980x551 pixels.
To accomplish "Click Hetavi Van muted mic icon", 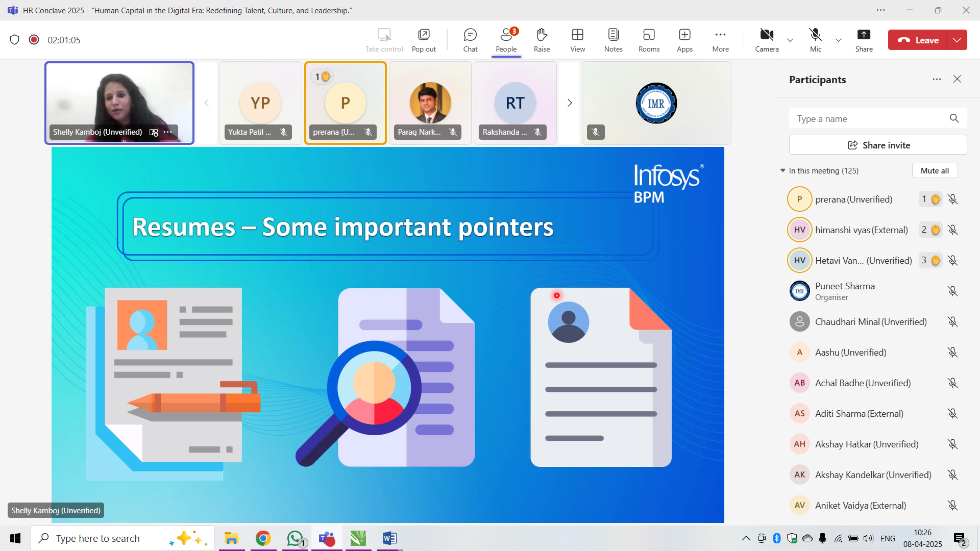I will 953,260.
